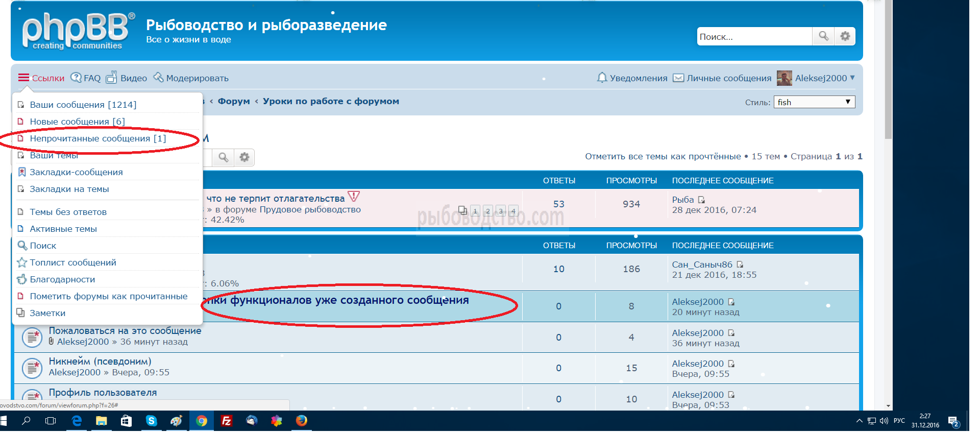
Task: Open topic Никнейм (псевдоним)
Action: tap(100, 362)
